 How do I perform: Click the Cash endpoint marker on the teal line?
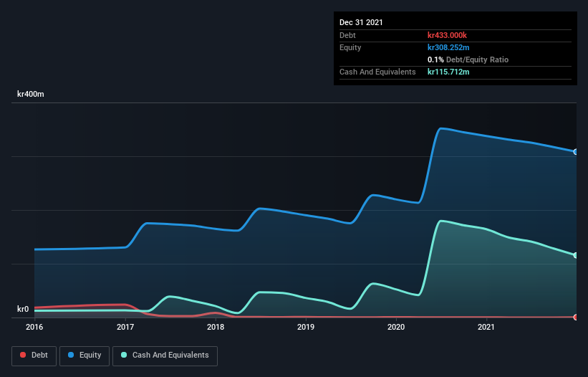coord(576,255)
